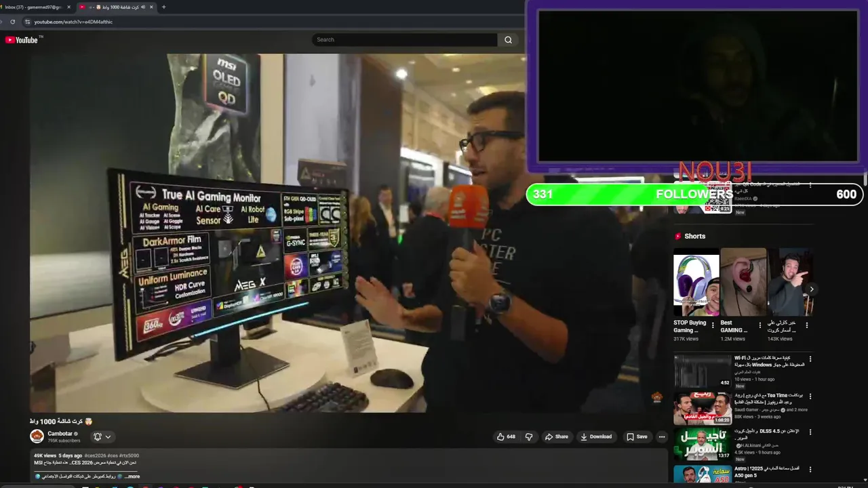This screenshot has height=488, width=868.
Task: Open options for the Wi-Fi Windows video
Action: click(x=810, y=359)
